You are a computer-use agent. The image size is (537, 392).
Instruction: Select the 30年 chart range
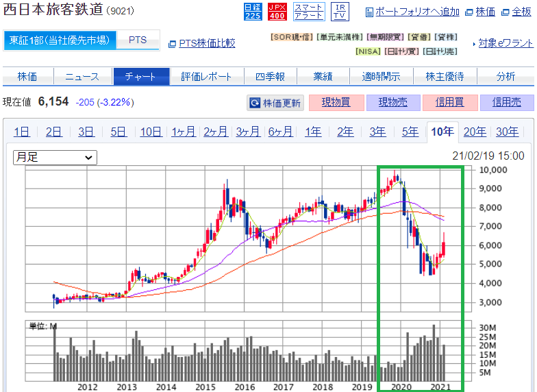coord(507,132)
